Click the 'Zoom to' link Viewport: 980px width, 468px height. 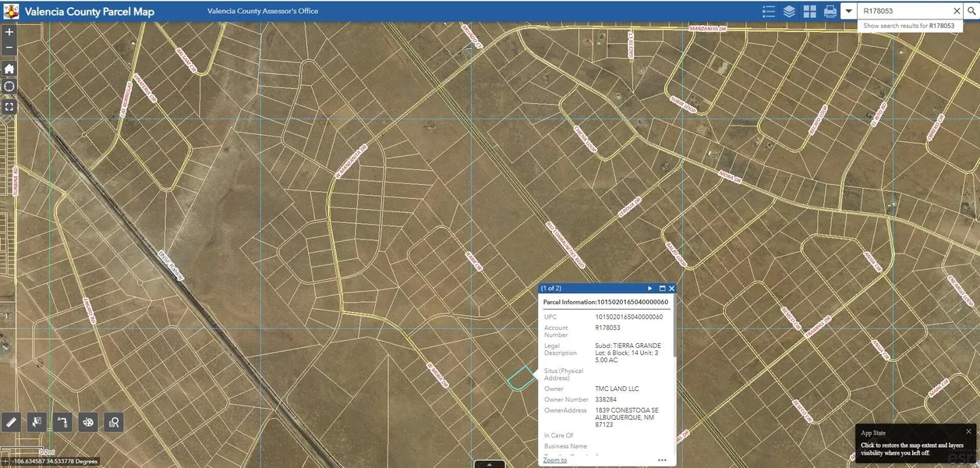(x=555, y=460)
